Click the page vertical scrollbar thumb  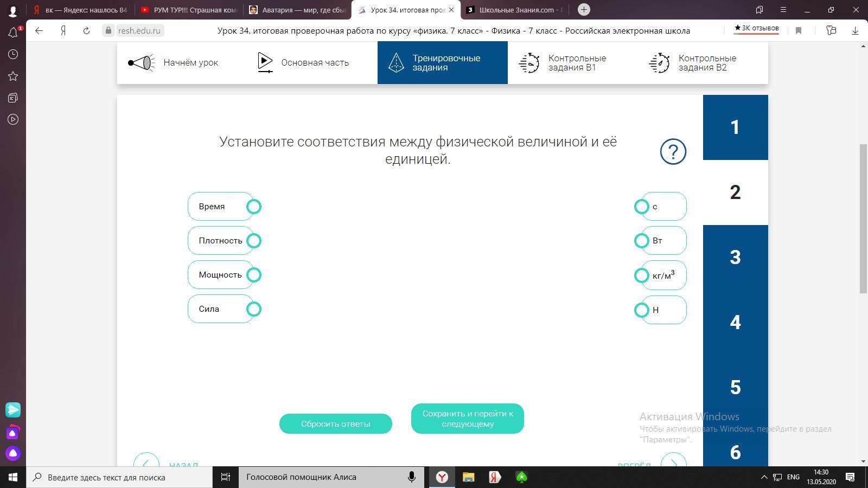[x=863, y=217]
